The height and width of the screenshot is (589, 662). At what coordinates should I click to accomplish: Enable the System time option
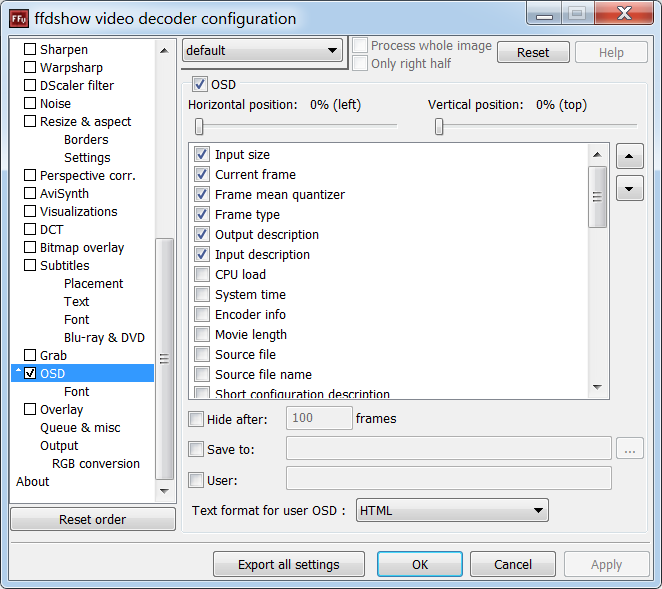pyautogui.click(x=202, y=294)
